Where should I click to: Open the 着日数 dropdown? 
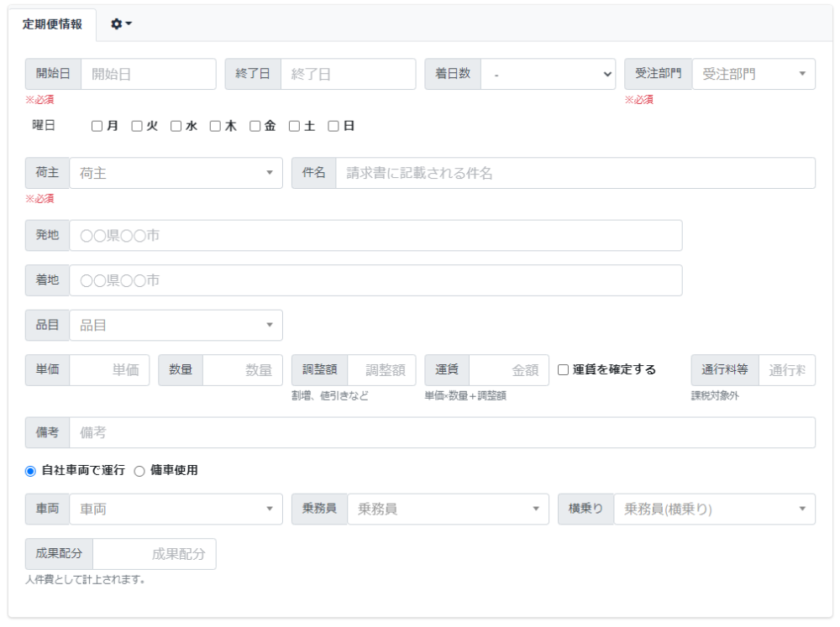[549, 74]
